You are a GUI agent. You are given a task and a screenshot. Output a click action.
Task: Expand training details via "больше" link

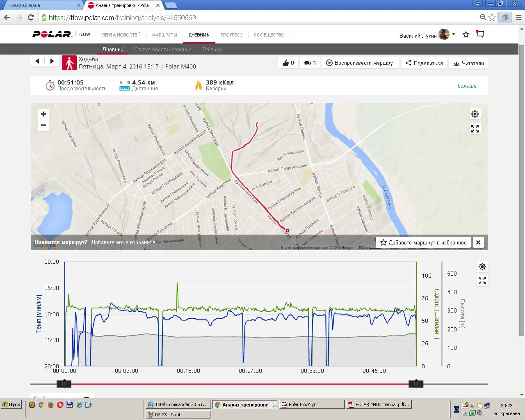coord(467,86)
